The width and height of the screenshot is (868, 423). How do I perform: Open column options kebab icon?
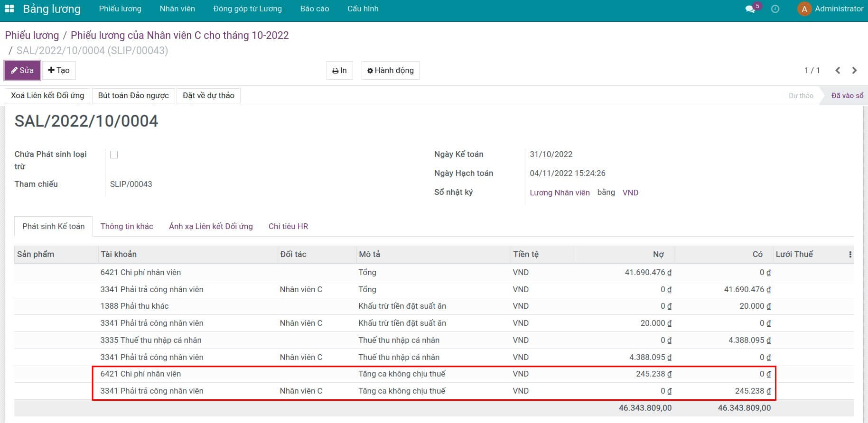(850, 255)
